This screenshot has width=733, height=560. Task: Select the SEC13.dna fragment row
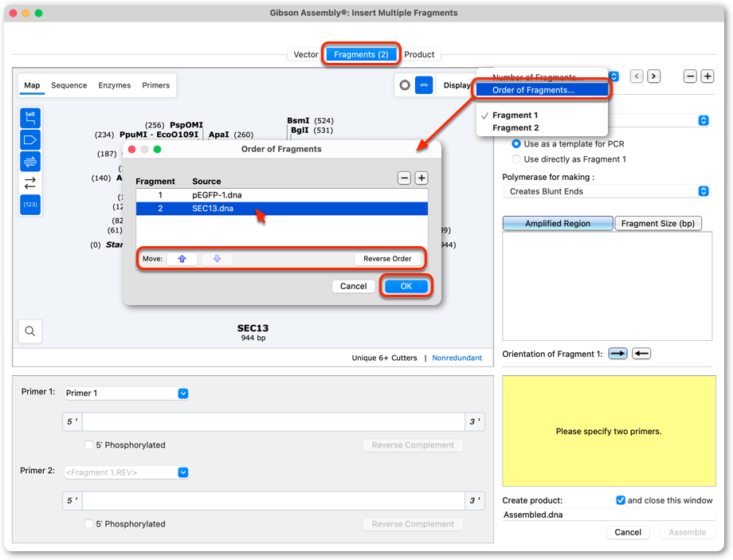(x=281, y=209)
